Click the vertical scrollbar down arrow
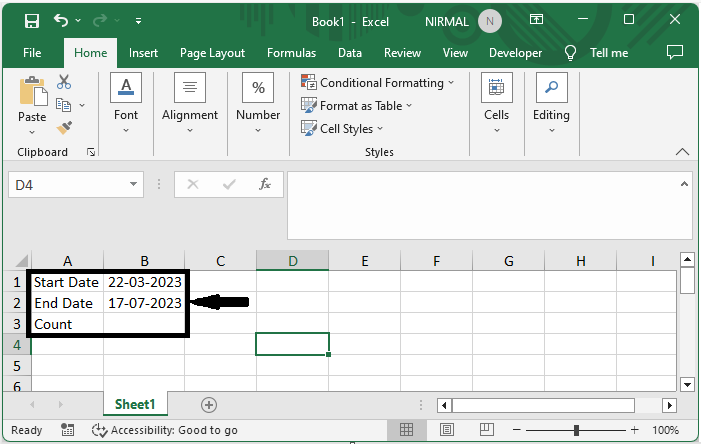Screen dimensions: 701x444 click(687, 384)
